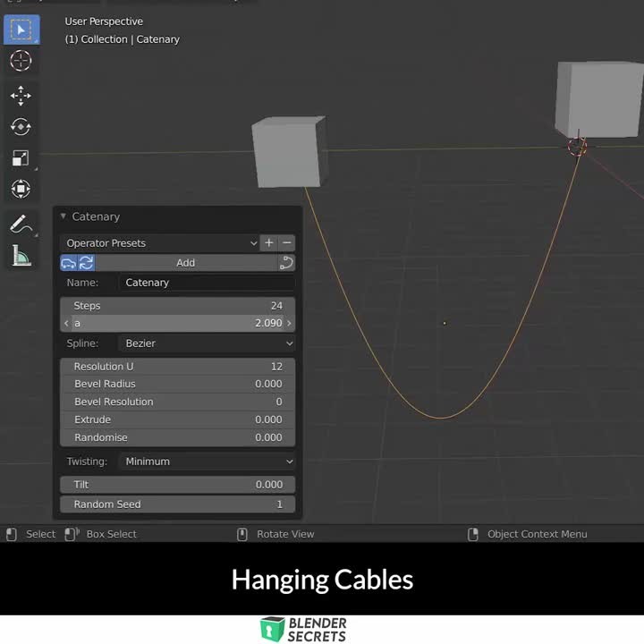Click the 'Object Context Menu' status hint
The image size is (644, 644).
tap(538, 534)
